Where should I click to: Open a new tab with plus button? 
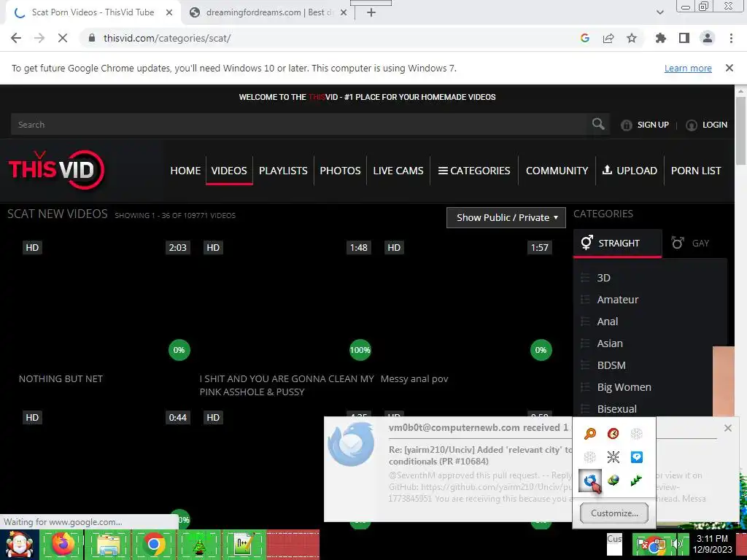click(371, 12)
